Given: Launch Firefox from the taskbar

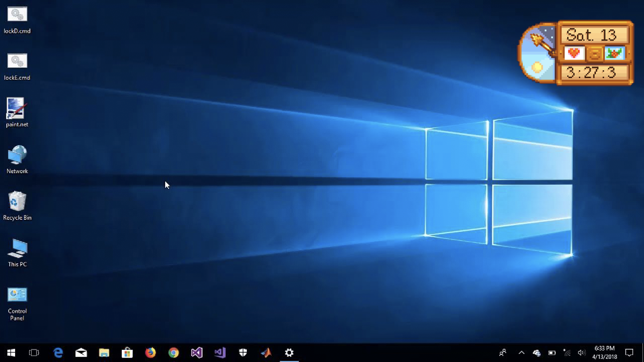Looking at the screenshot, I should (150, 353).
